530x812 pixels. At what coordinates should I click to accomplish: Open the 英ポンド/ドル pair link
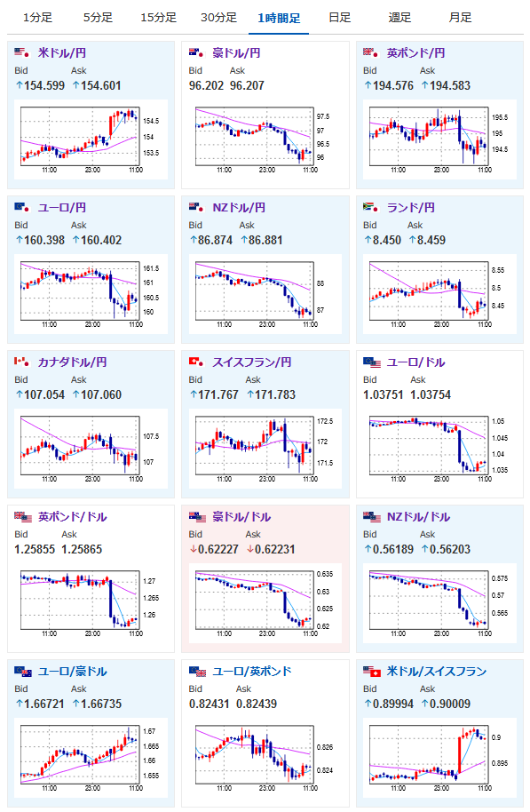[x=73, y=517]
